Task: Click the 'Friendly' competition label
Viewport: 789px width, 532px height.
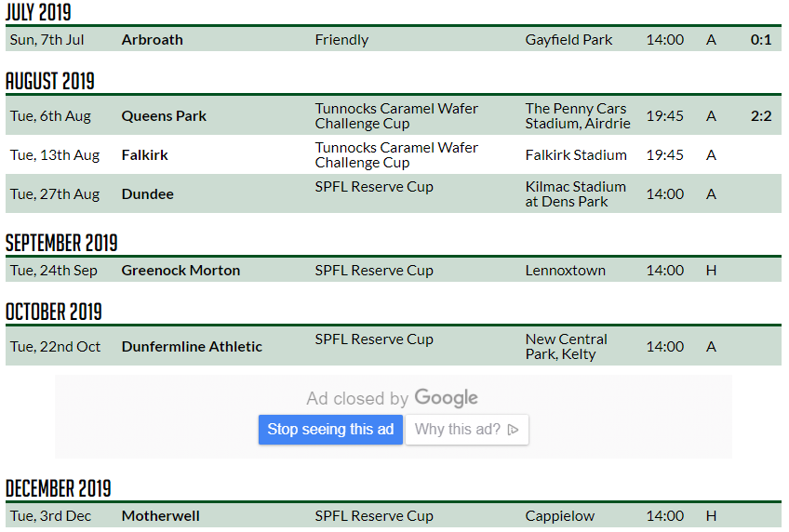Action: click(341, 40)
